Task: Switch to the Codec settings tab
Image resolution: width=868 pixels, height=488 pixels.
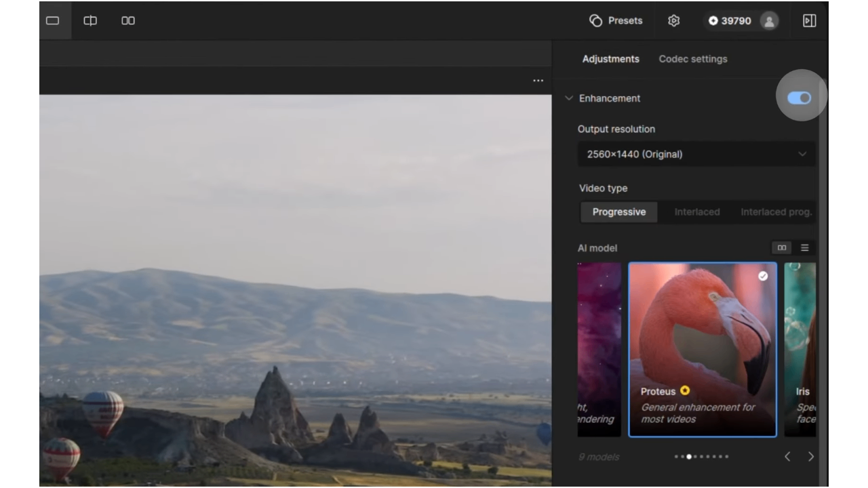Action: (x=693, y=59)
